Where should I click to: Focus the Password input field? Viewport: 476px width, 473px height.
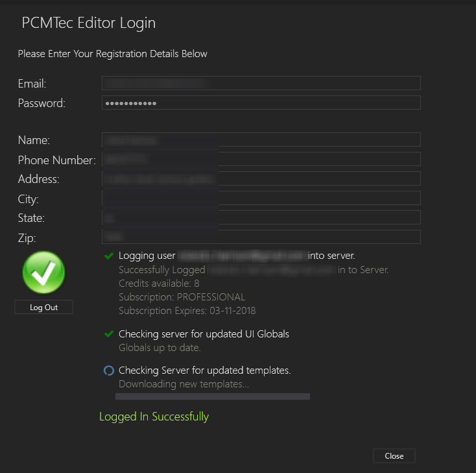pos(261,103)
